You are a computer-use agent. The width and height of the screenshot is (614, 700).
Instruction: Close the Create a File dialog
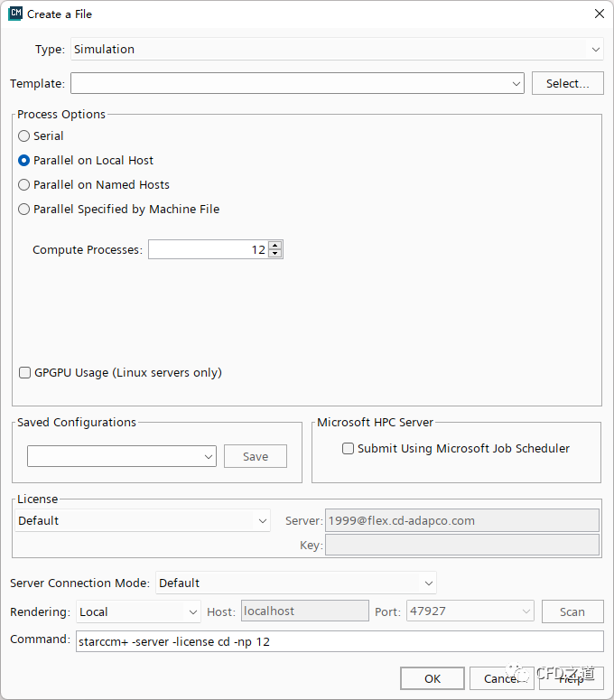click(x=599, y=14)
